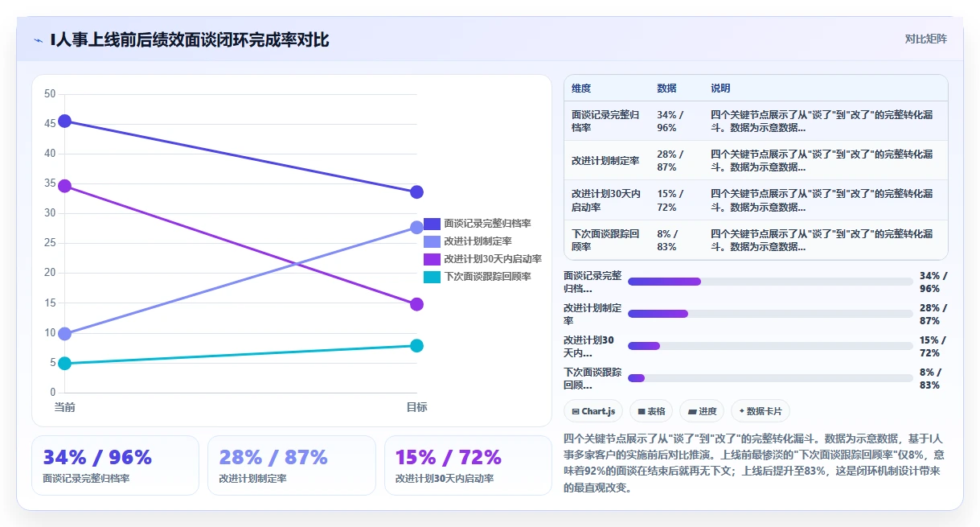Click the 对比矩阵 label in the header
Screen dimensions: 980x527
point(926,39)
